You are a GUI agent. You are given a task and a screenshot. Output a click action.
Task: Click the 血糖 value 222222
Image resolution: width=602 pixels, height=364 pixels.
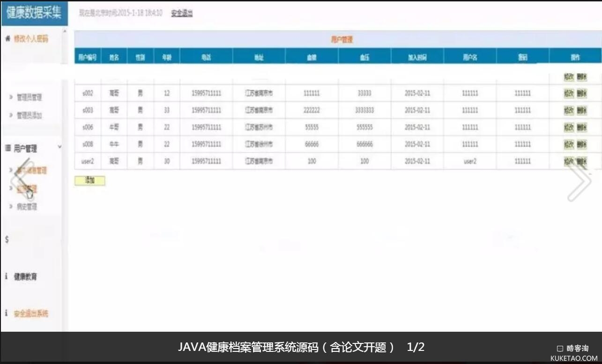[312, 110]
